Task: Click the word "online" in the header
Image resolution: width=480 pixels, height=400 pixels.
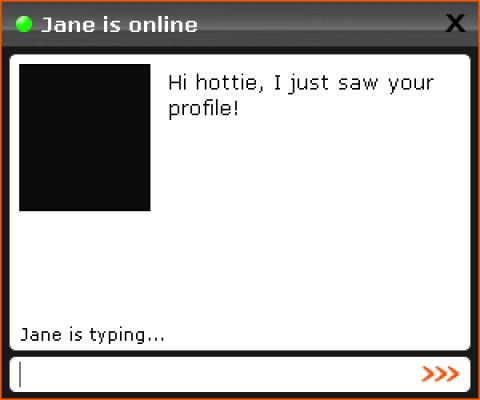Action: [x=163, y=25]
